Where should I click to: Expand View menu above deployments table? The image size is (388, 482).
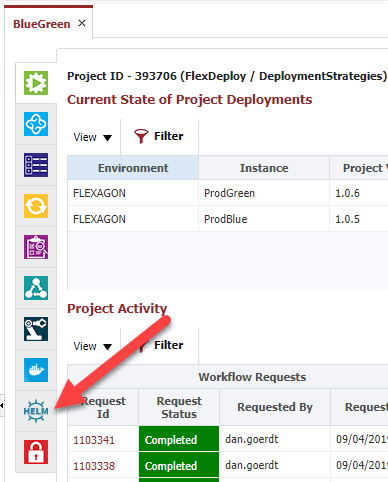[92, 137]
